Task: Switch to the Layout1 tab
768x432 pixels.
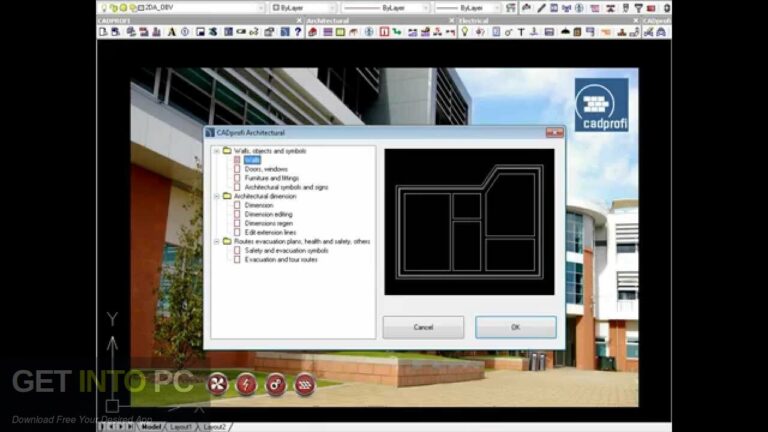Action: tap(181, 427)
